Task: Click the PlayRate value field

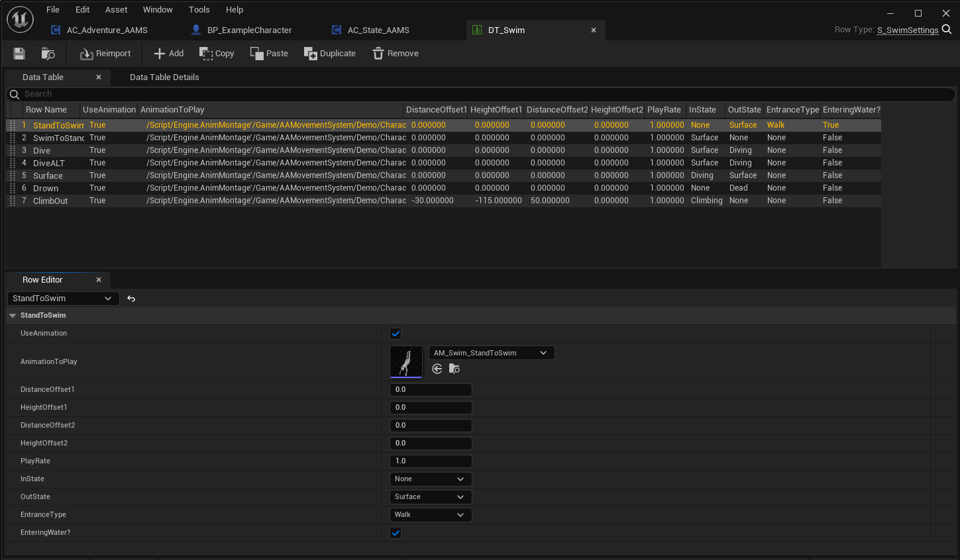Action: click(431, 461)
